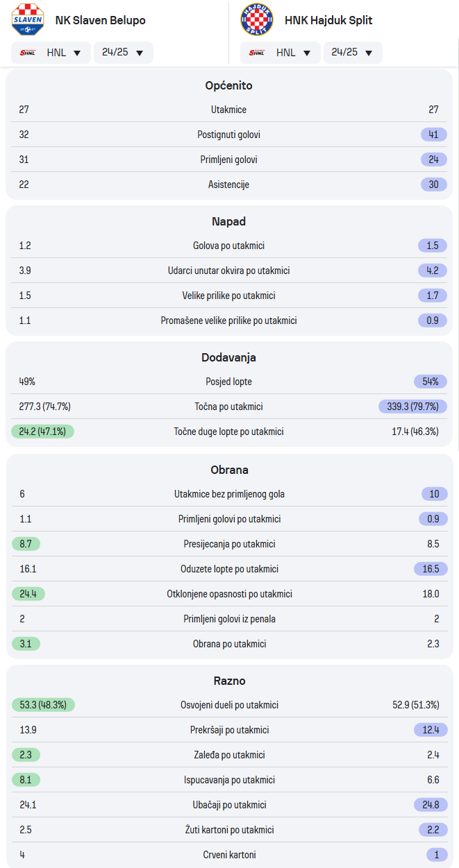Click the HNK Hajduk Split club crest
The image size is (459, 868).
(257, 20)
